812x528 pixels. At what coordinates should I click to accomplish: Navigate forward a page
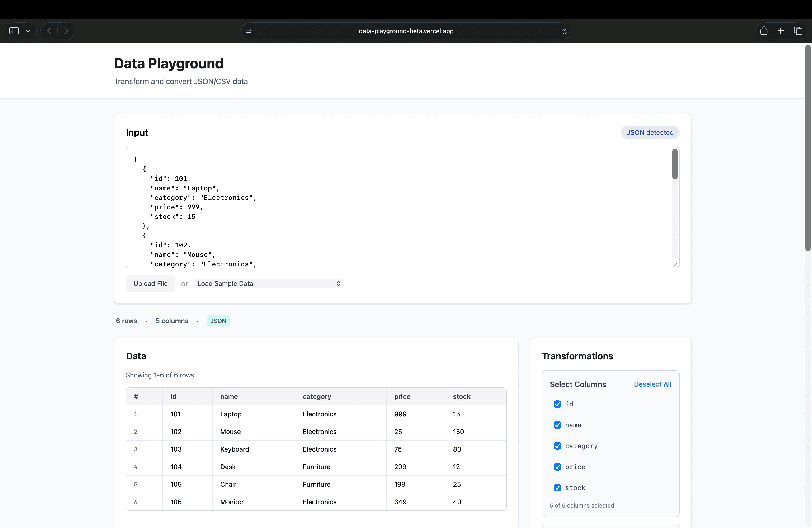pyautogui.click(x=66, y=31)
